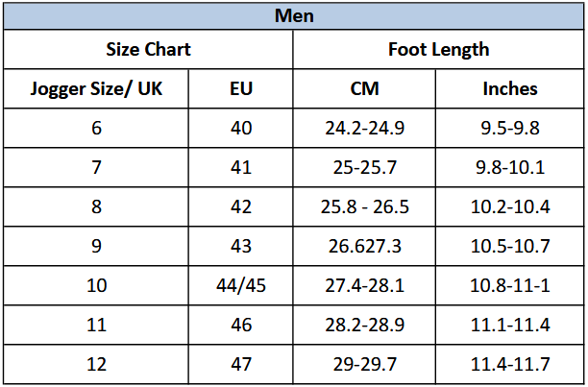Click the 9.8-10.1 inches cell
This screenshot has height=387, width=588.
509,167
